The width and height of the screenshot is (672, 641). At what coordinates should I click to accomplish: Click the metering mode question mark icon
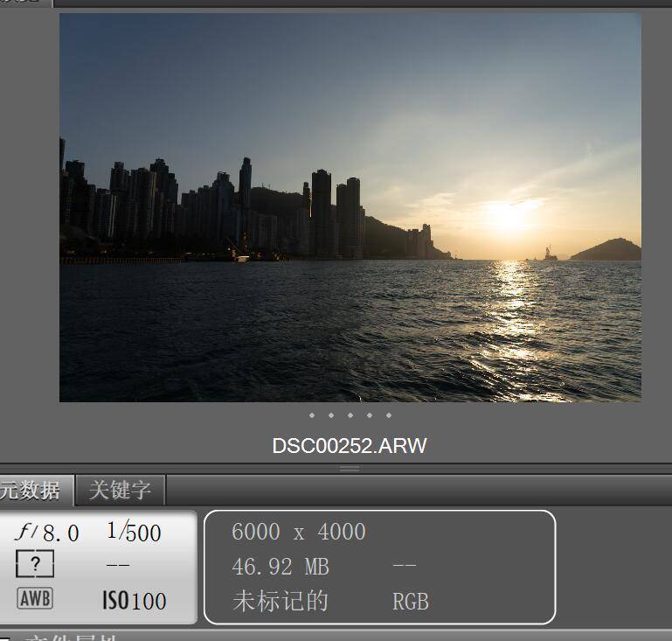(35, 565)
